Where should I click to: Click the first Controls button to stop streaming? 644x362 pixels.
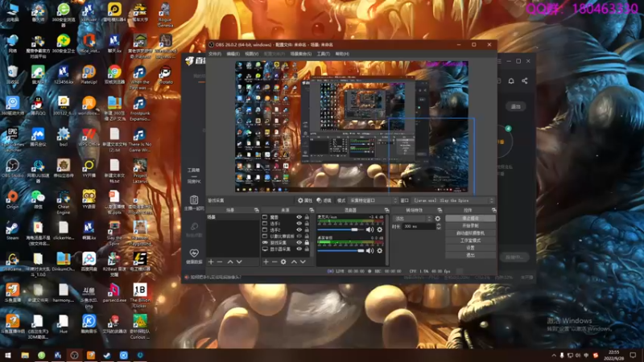coord(470,218)
